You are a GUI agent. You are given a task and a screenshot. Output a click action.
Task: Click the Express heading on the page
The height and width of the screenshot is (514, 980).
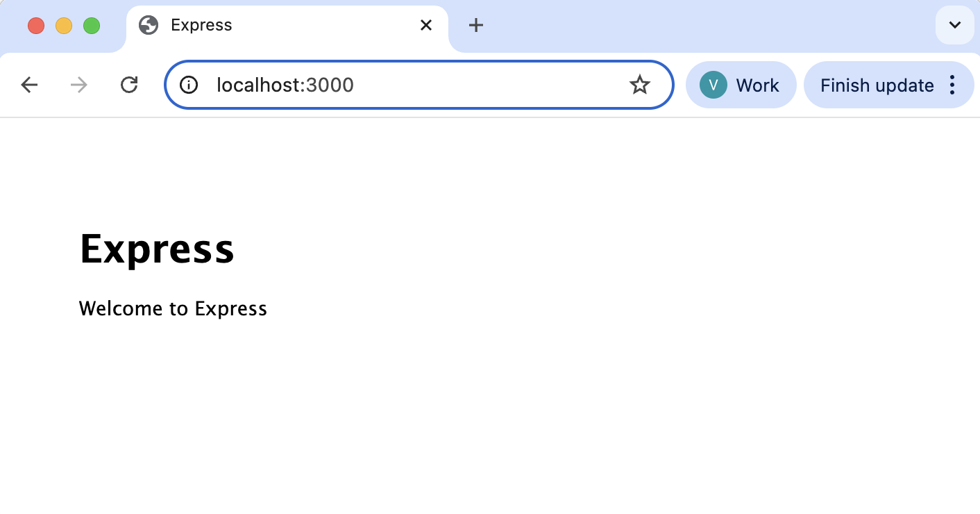click(x=157, y=249)
